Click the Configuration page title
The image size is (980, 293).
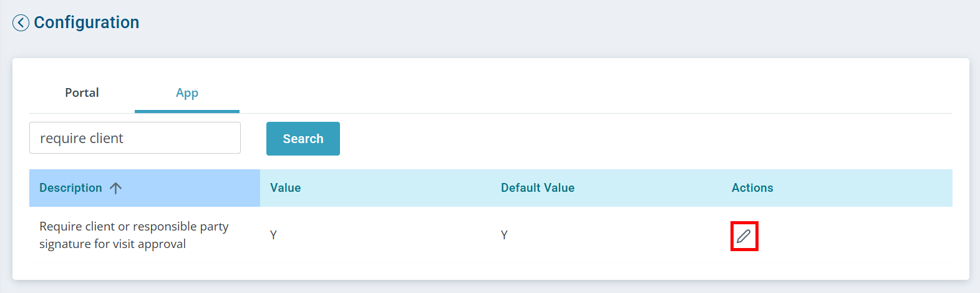pyautogui.click(x=87, y=22)
